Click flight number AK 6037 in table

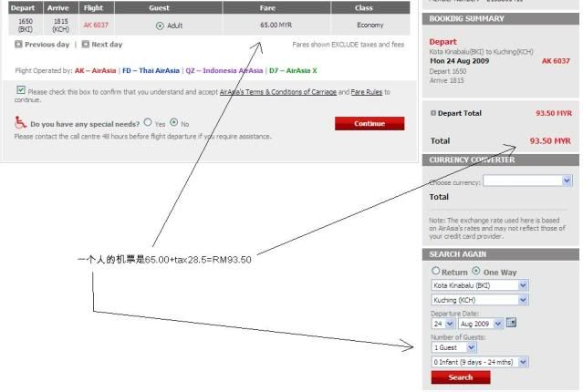(x=96, y=25)
